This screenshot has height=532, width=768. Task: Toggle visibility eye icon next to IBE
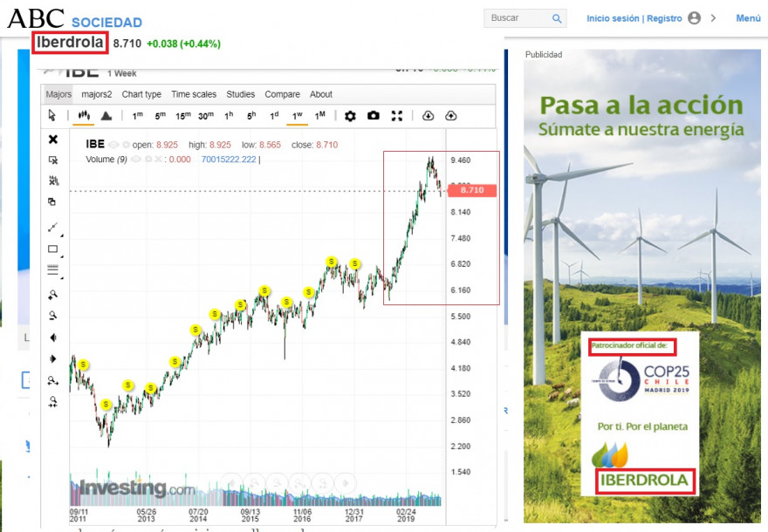click(113, 145)
